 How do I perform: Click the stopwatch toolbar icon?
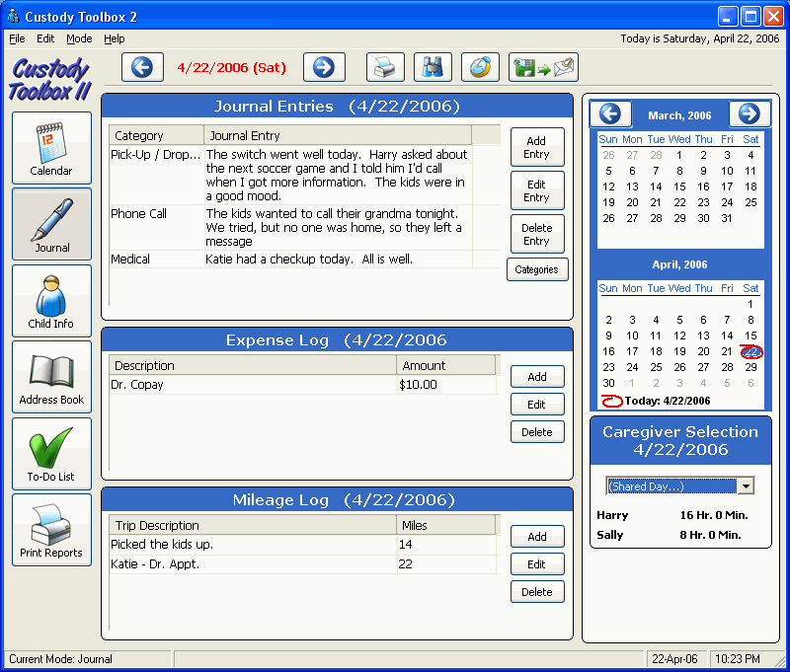click(480, 67)
